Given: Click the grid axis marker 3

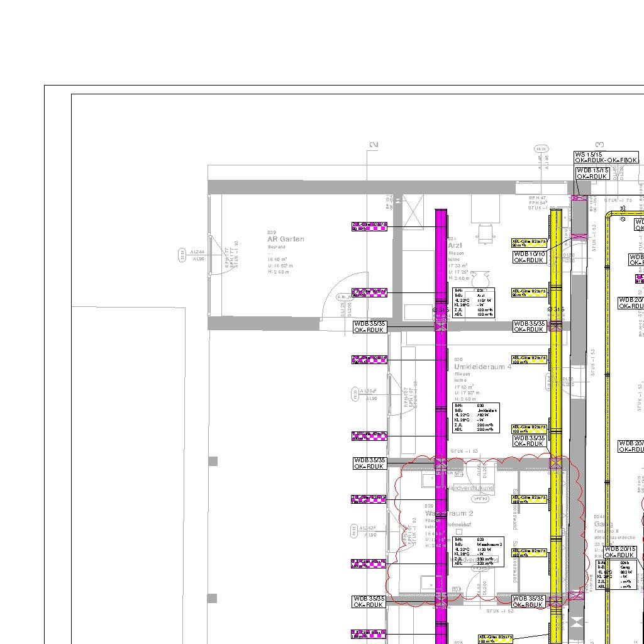Looking at the screenshot, I should 600,145.
